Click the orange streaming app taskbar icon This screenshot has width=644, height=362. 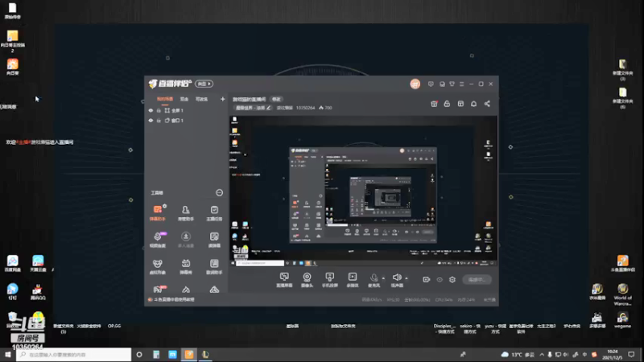189,355
